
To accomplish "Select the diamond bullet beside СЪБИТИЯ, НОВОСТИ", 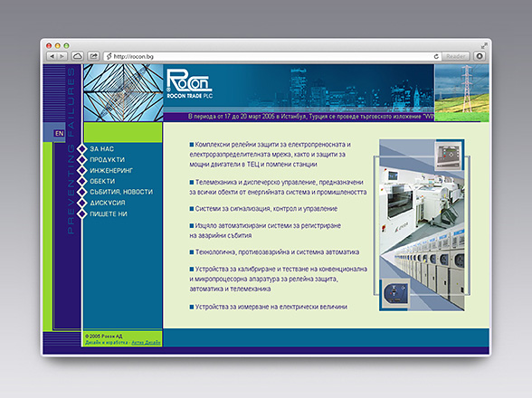I will click(x=82, y=192).
